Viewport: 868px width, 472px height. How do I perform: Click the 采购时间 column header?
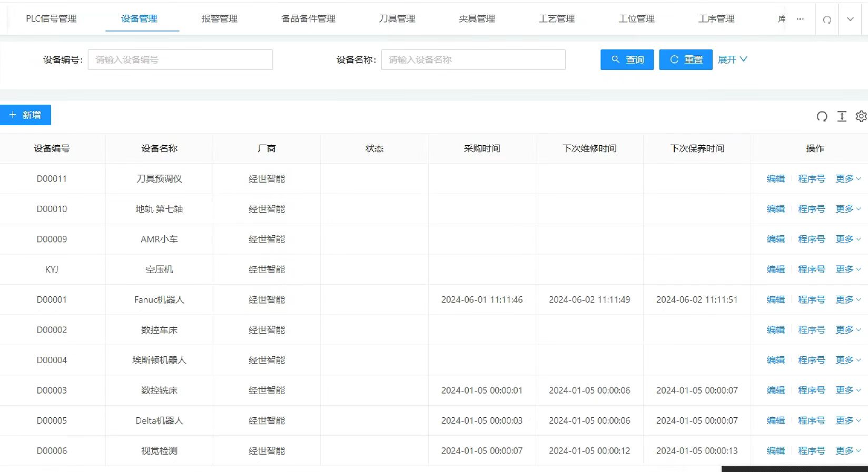pyautogui.click(x=482, y=148)
